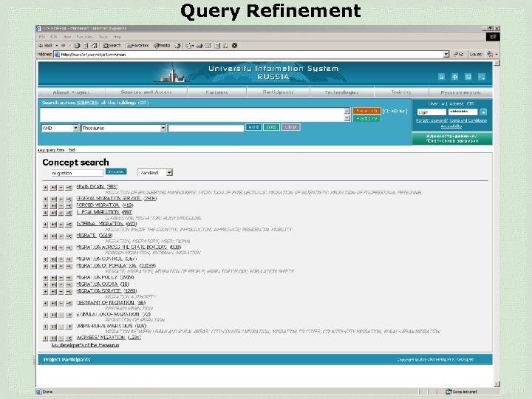
Task: Open the Back button history dropdown arrow
Action: [x=57, y=46]
